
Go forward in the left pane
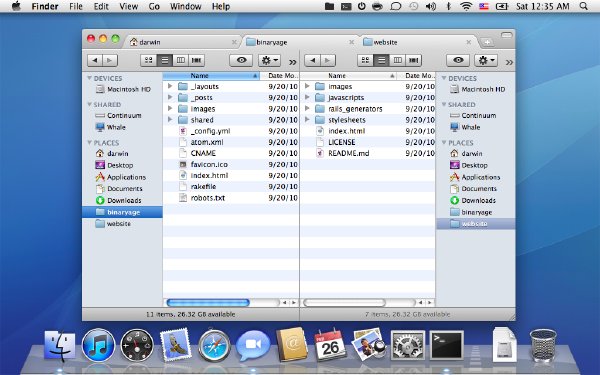click(110, 60)
